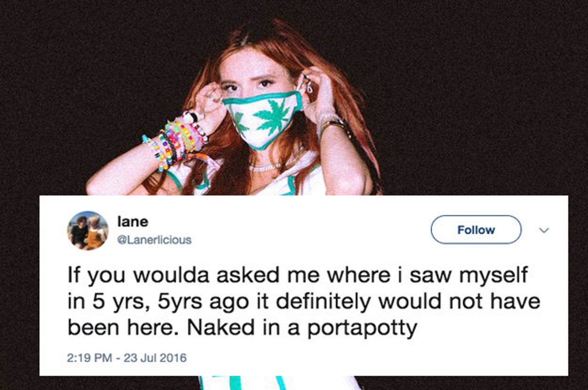Click the display name "lane"
The width and height of the screenshot is (588, 390).
click(132, 221)
